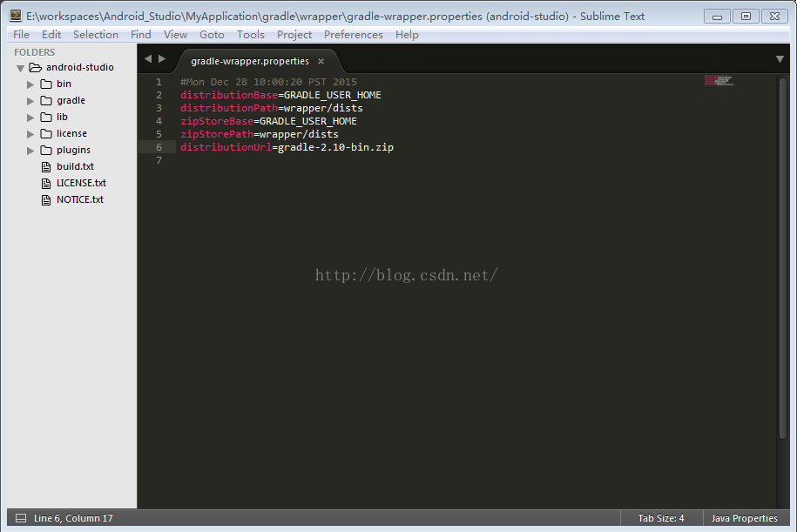Click the minimap code preview
This screenshot has width=797, height=532.
point(719,80)
